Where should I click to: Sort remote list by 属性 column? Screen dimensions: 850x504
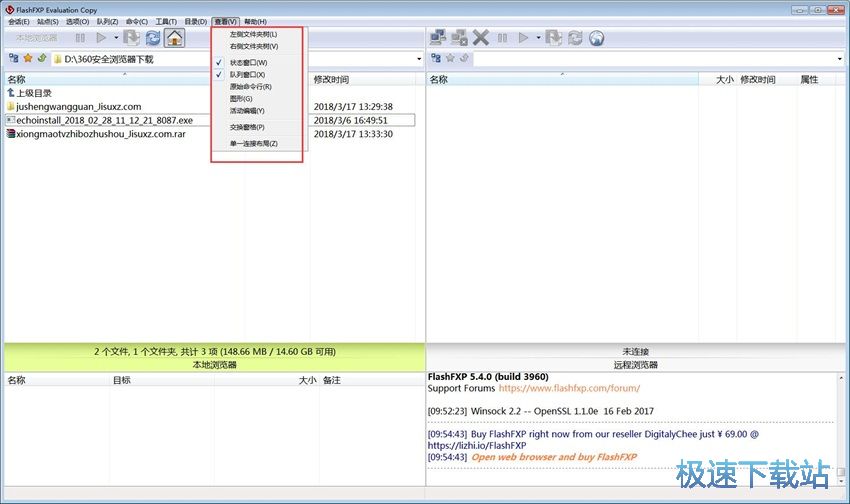click(x=809, y=79)
